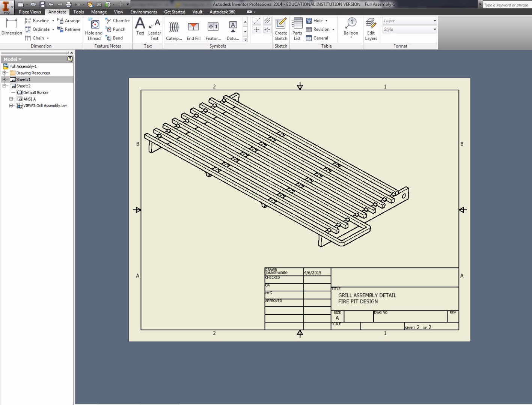The height and width of the screenshot is (405, 532).
Task: Expand the ANSI A node
Action: point(11,99)
